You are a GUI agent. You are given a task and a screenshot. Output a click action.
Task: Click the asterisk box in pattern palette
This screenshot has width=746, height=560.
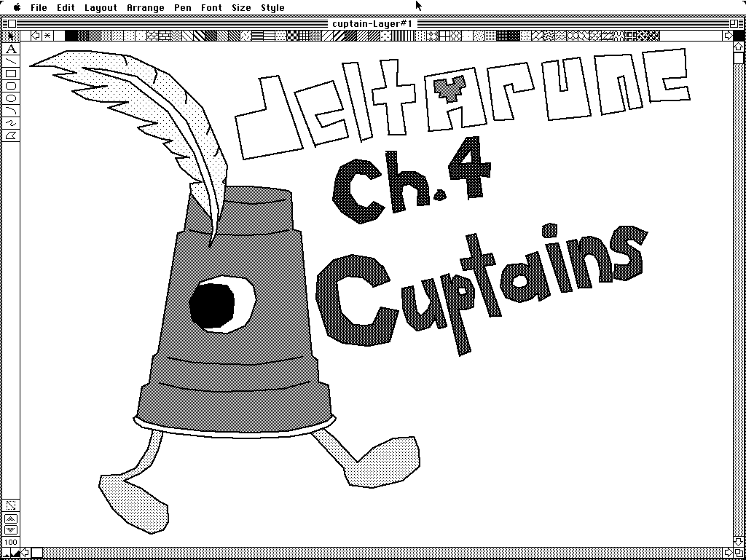(47, 36)
